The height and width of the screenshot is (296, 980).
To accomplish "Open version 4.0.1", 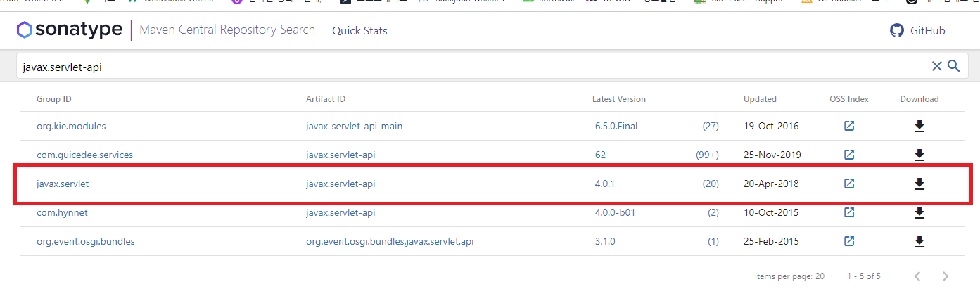I will coord(605,184).
